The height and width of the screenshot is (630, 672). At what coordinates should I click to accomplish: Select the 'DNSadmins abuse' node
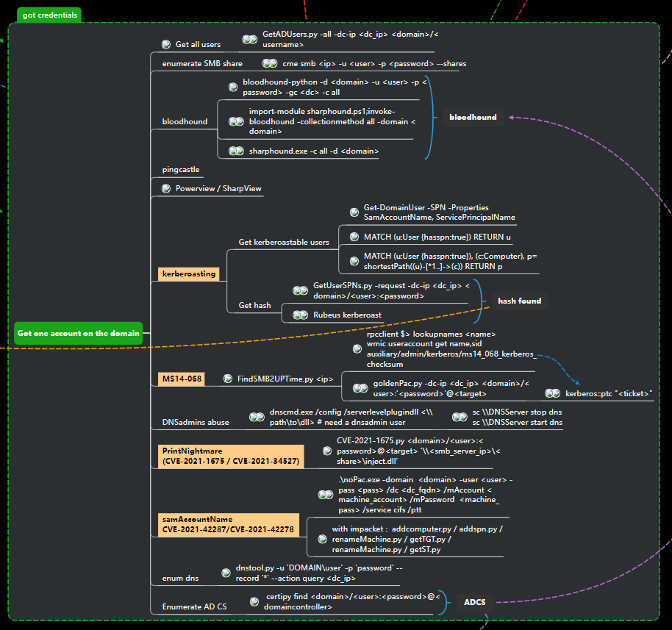click(196, 422)
